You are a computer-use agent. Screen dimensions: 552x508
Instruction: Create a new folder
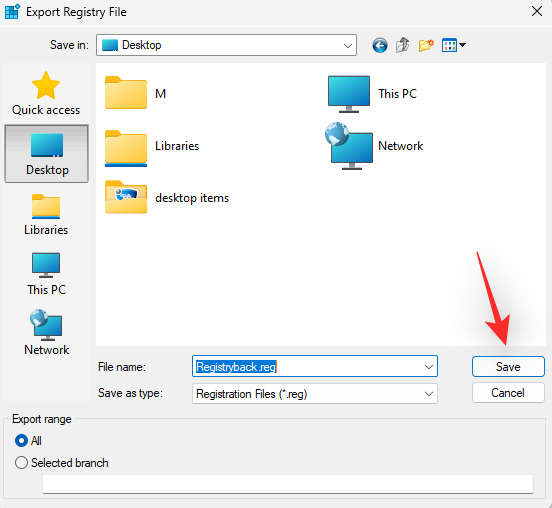pos(426,45)
